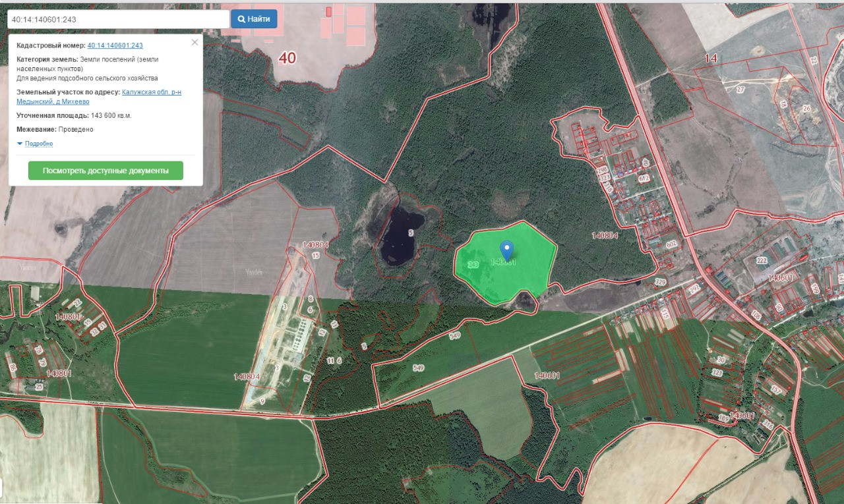Click the cadastral number search input field
Image resolution: width=844 pixels, height=504 pixels.
click(x=118, y=19)
